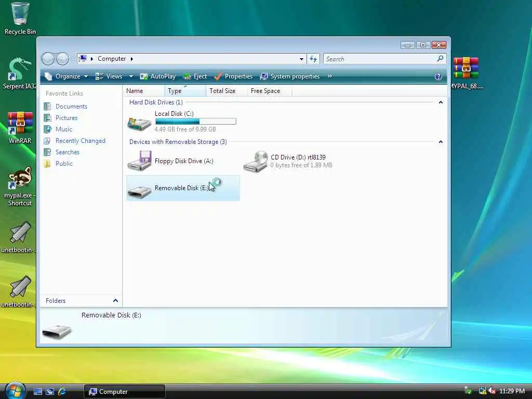Click '0 bytes free of 1.89 MB' text

pos(301,165)
